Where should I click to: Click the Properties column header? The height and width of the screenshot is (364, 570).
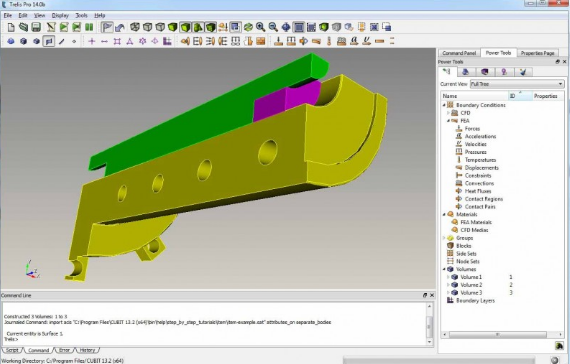click(548, 96)
